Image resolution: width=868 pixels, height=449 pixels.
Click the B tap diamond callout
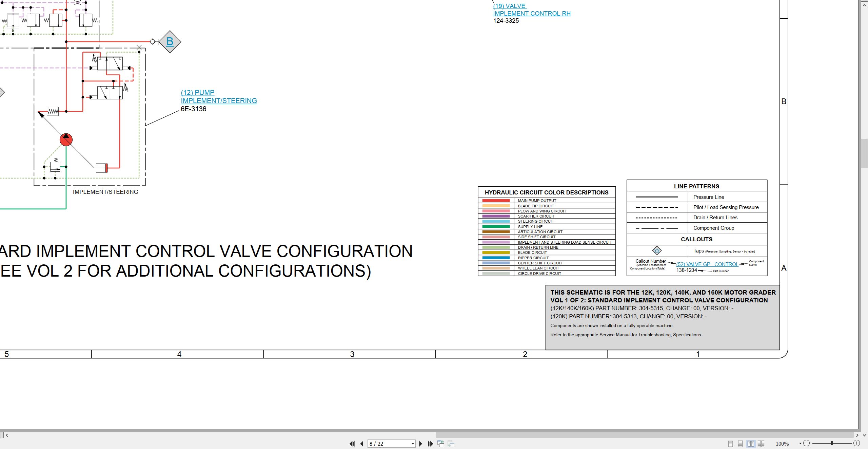[x=170, y=42]
